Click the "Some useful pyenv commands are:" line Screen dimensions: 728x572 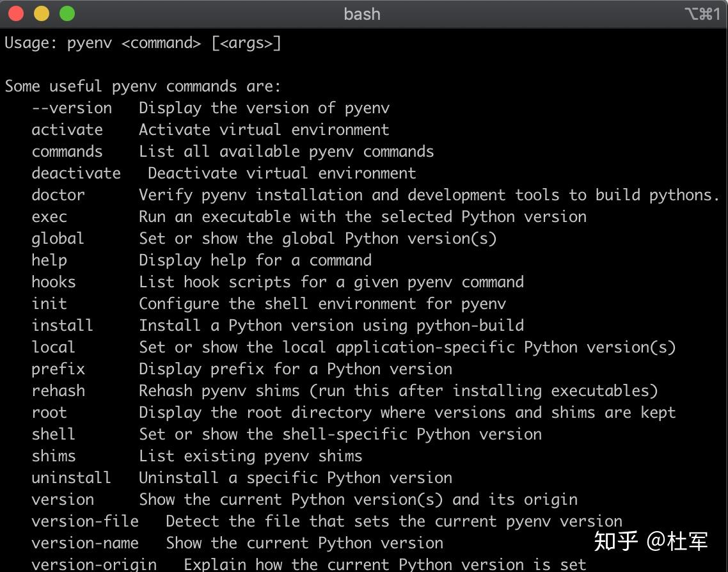[x=143, y=86]
